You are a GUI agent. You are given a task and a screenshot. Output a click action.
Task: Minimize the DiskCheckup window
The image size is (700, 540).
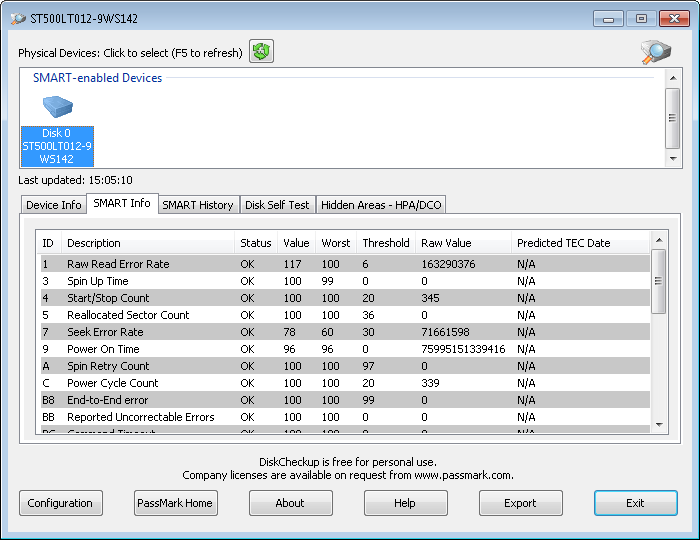click(608, 19)
